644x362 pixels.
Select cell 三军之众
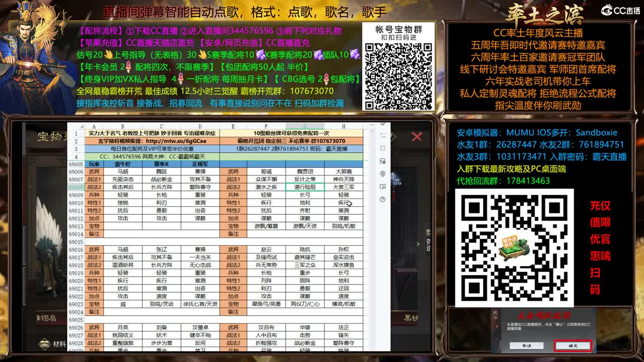[305, 265]
